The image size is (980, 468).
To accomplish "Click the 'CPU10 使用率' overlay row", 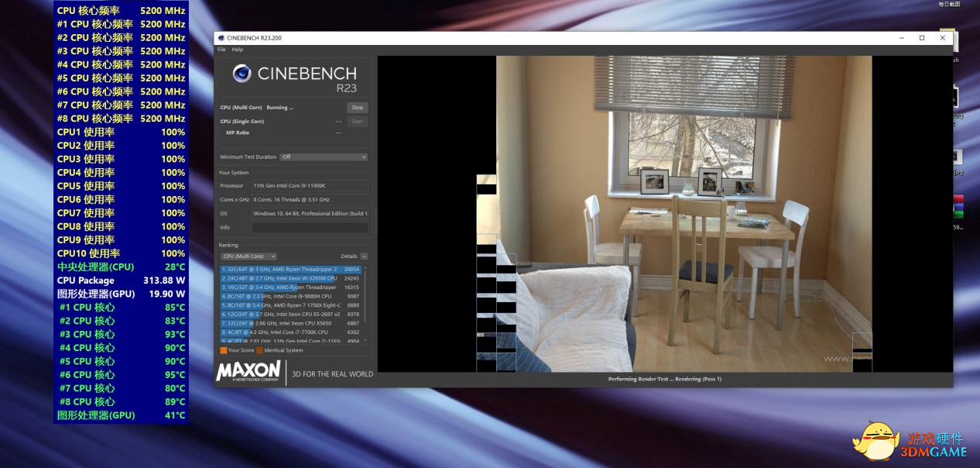I will (x=122, y=253).
